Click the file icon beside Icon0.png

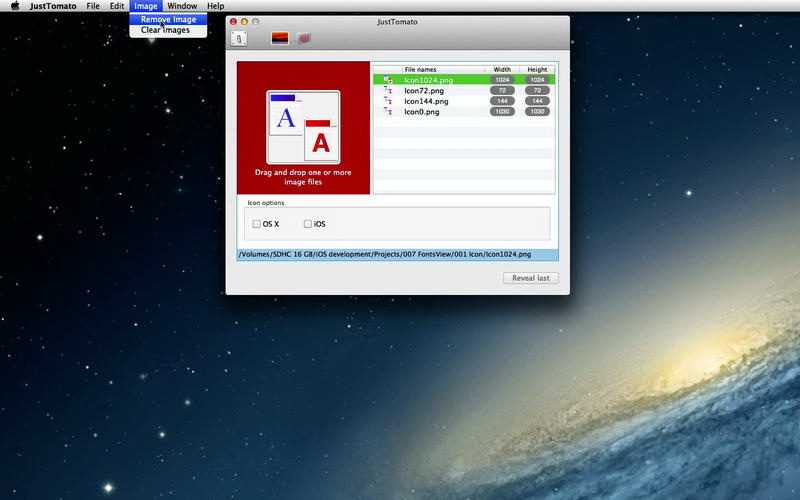pyautogui.click(x=387, y=112)
